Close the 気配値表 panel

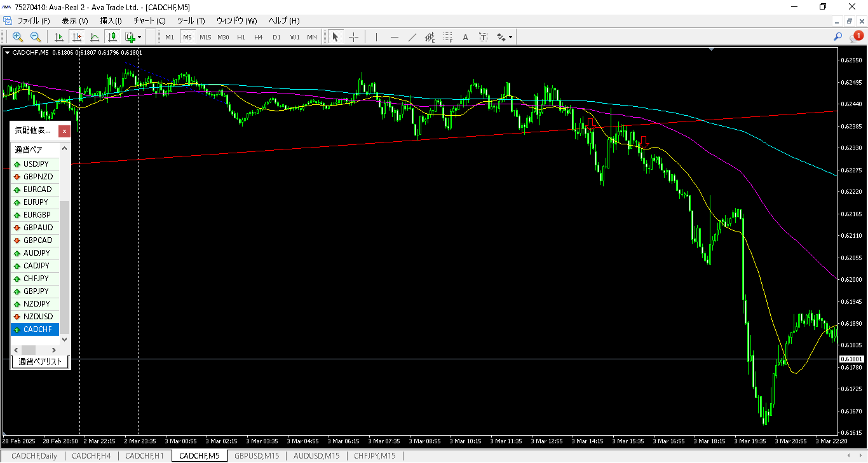coord(64,131)
